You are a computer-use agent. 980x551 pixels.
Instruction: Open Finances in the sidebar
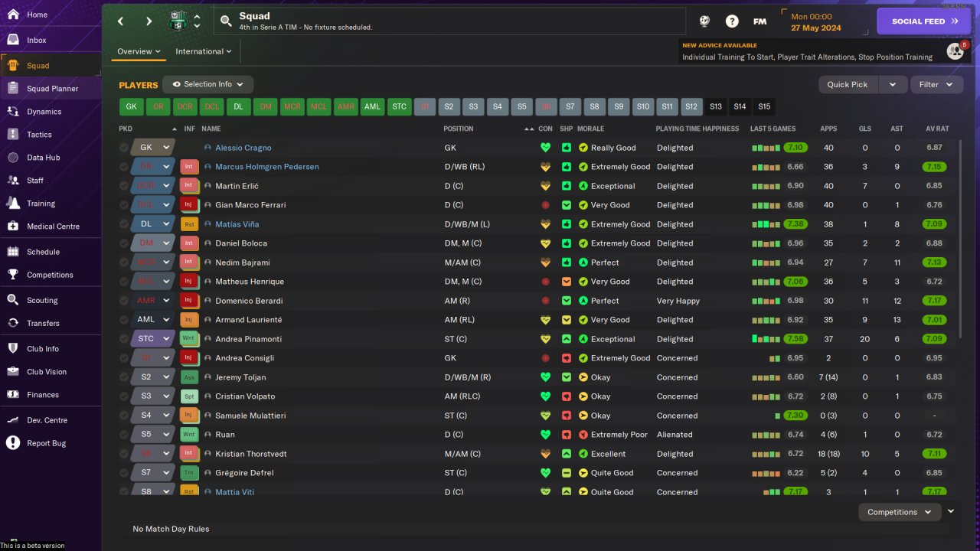(x=51, y=395)
